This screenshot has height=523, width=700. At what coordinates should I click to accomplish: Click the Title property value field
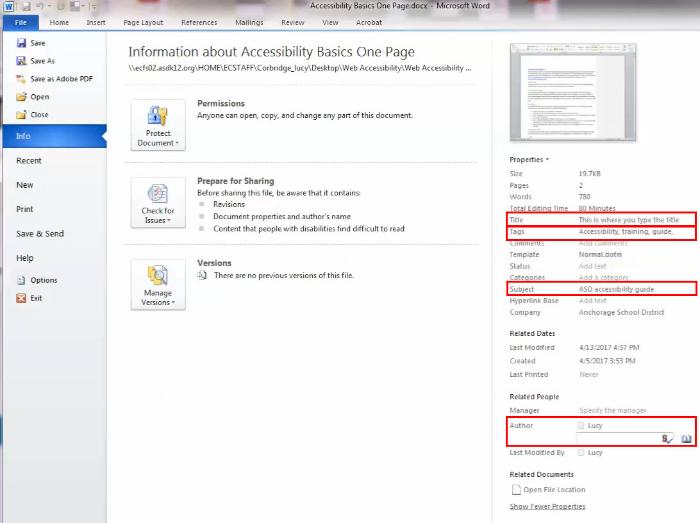click(x=629, y=220)
